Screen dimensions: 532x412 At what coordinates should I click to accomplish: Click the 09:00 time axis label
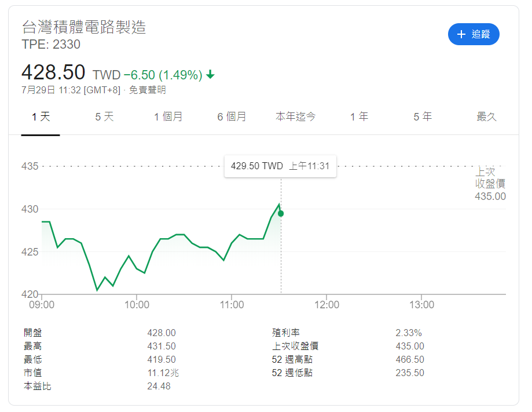(42, 305)
